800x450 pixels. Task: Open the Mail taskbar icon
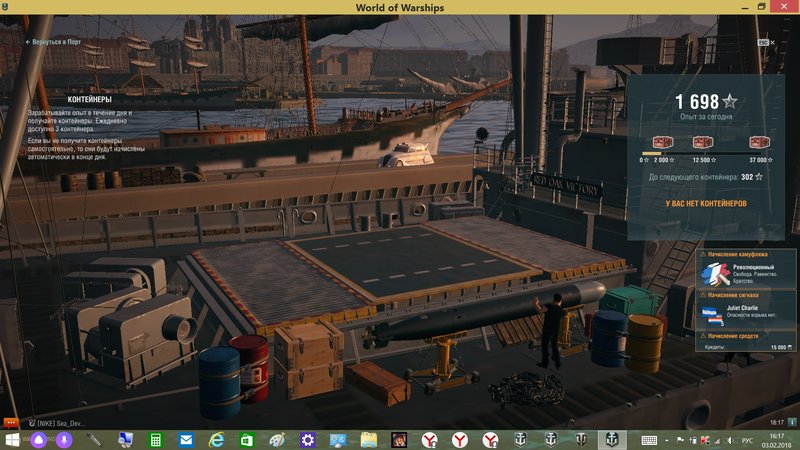(186, 439)
